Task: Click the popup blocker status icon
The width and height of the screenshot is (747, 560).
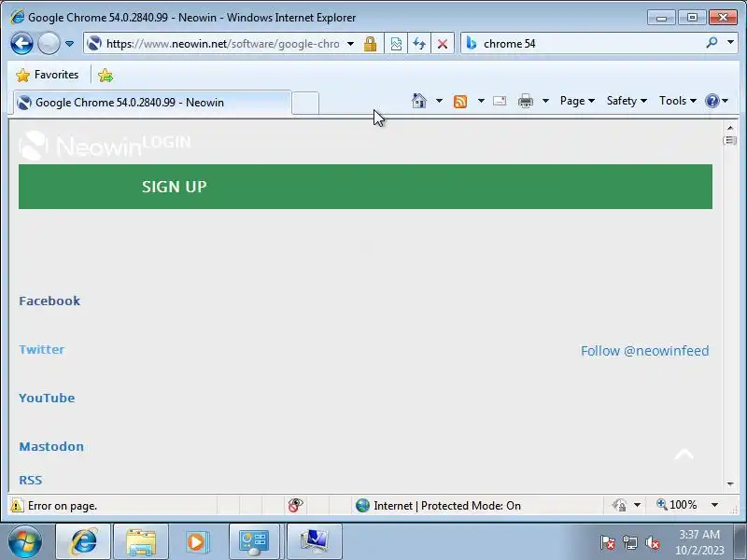Action: [295, 505]
